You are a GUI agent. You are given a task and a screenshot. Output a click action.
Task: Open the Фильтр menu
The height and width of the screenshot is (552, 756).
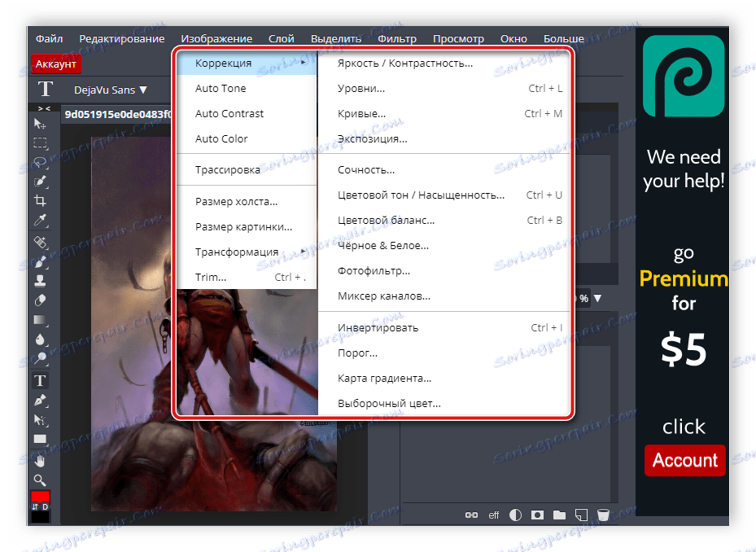click(397, 38)
